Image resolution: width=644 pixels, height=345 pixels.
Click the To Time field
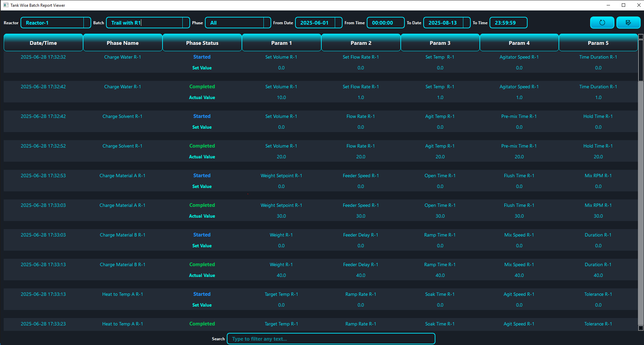point(508,23)
